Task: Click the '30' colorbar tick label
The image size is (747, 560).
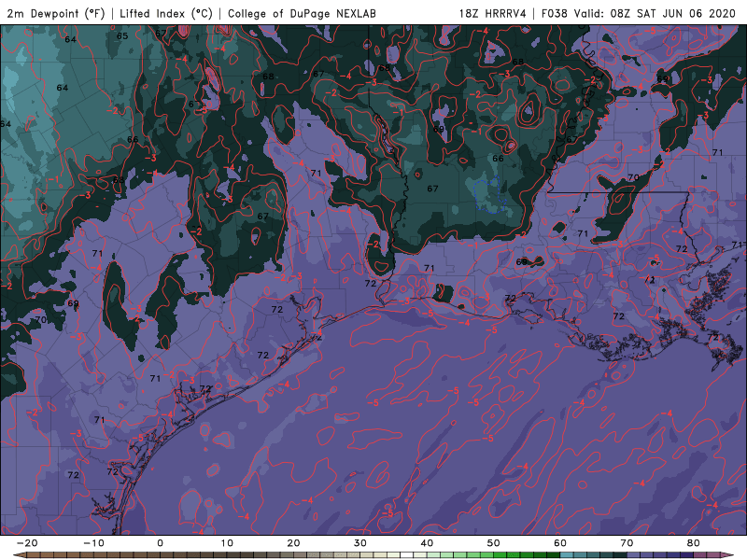Action: click(x=360, y=543)
